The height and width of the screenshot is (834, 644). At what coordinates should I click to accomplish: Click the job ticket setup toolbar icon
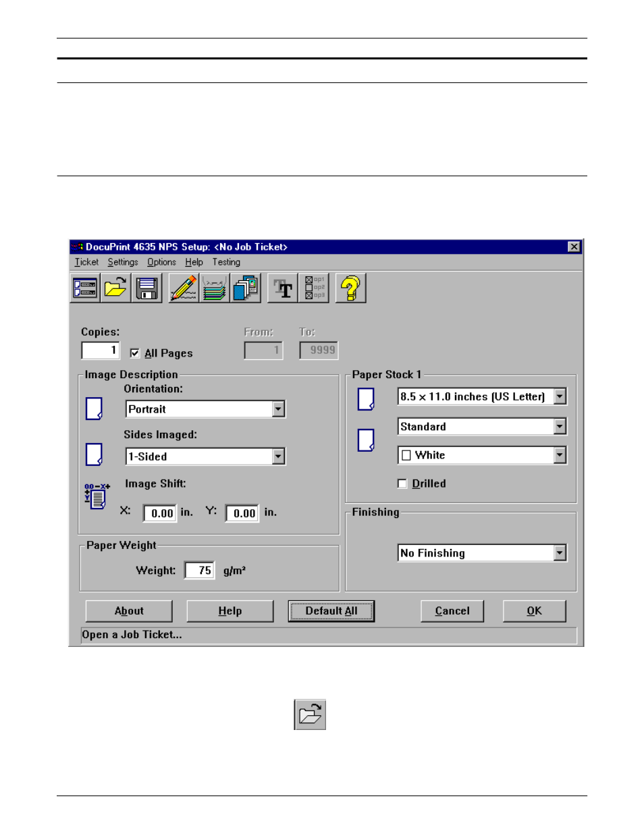click(x=85, y=288)
